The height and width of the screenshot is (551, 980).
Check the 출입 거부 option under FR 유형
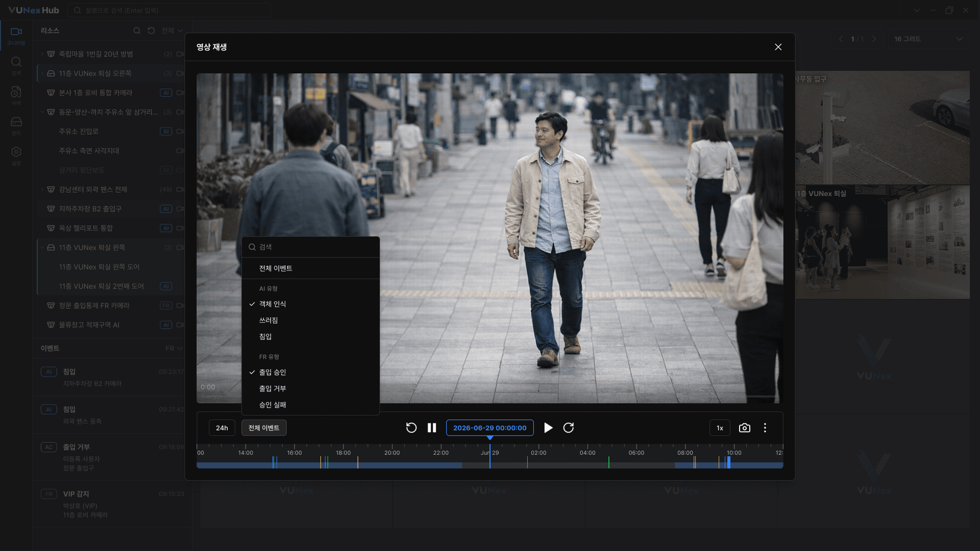[x=310, y=389]
